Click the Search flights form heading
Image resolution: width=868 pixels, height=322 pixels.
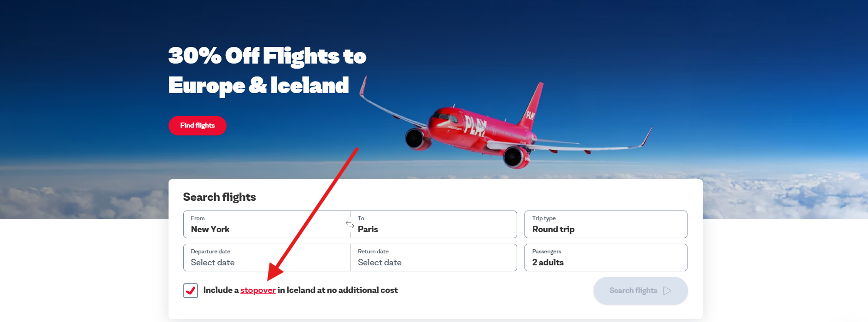(219, 197)
